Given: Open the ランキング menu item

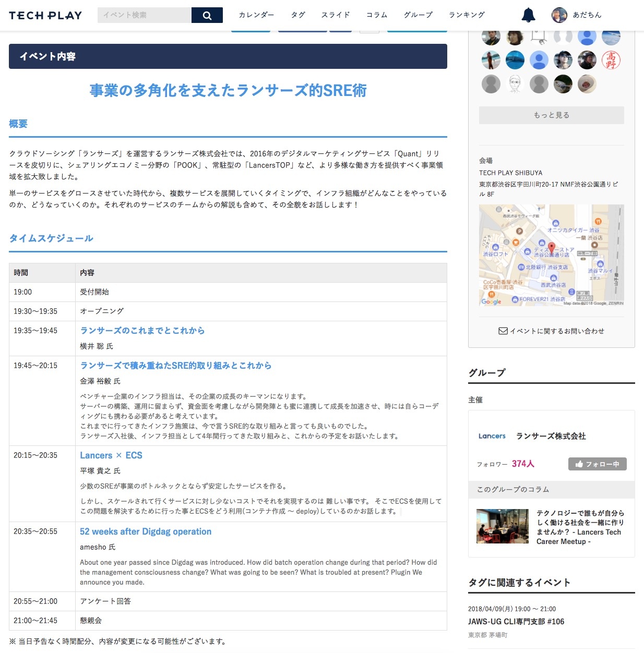Looking at the screenshot, I should pos(467,15).
